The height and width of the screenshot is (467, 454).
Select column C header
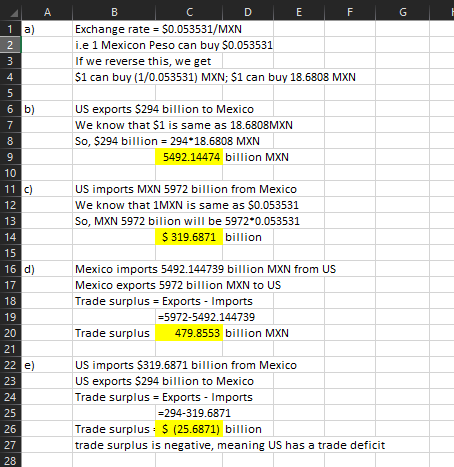coord(189,12)
